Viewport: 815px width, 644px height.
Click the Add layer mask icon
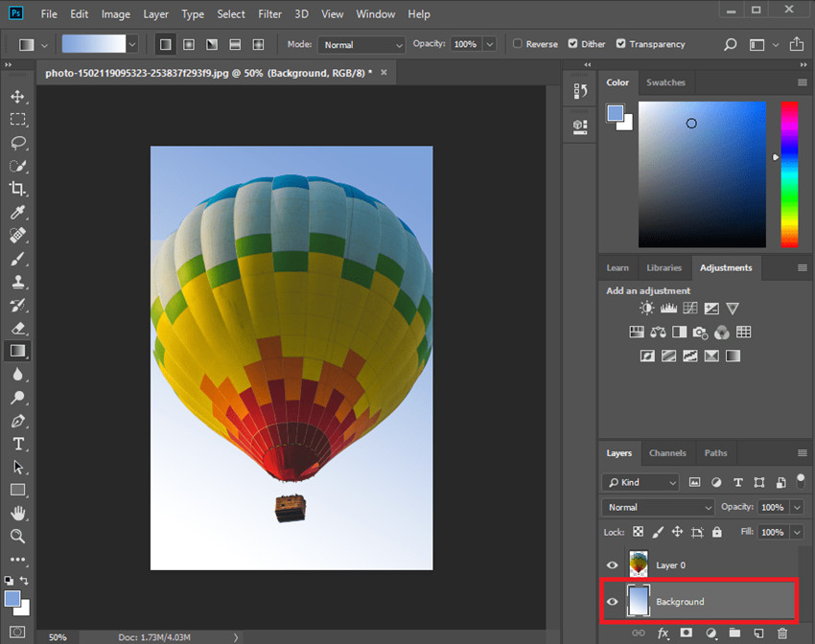(x=687, y=633)
